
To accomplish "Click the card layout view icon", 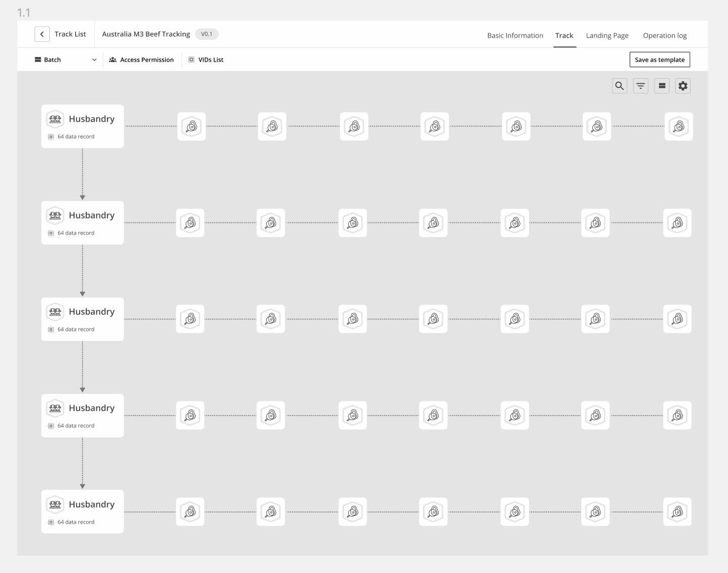I will 662,86.
